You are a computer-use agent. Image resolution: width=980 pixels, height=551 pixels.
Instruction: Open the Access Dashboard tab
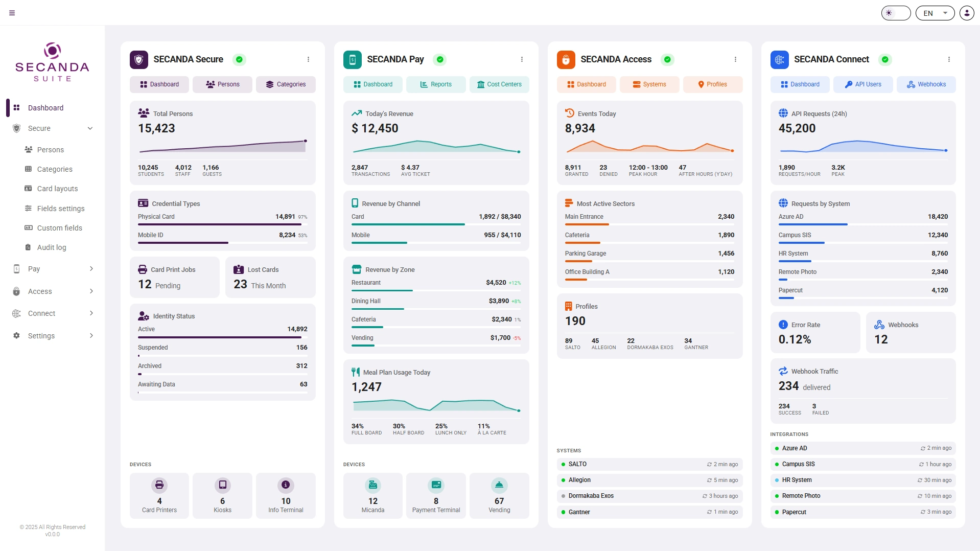(587, 84)
